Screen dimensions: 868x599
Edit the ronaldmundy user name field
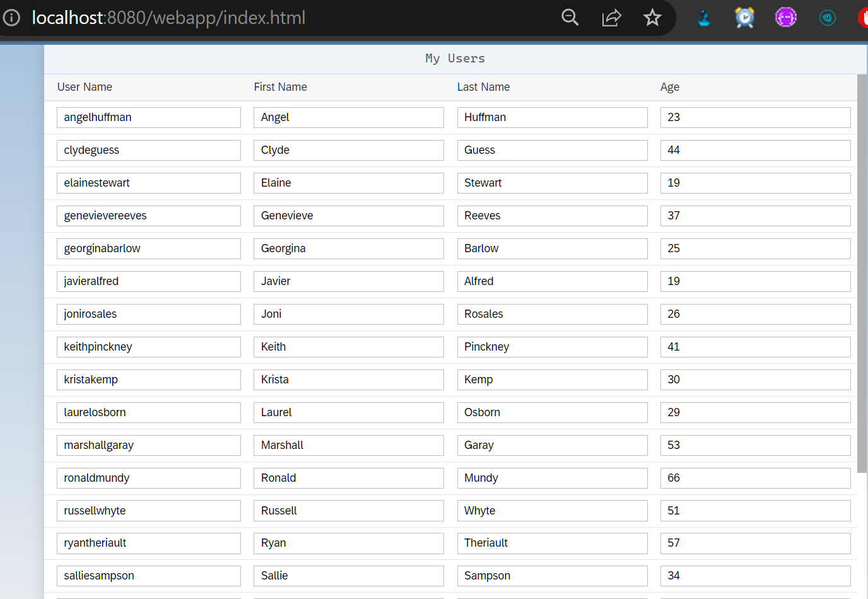[x=149, y=478]
